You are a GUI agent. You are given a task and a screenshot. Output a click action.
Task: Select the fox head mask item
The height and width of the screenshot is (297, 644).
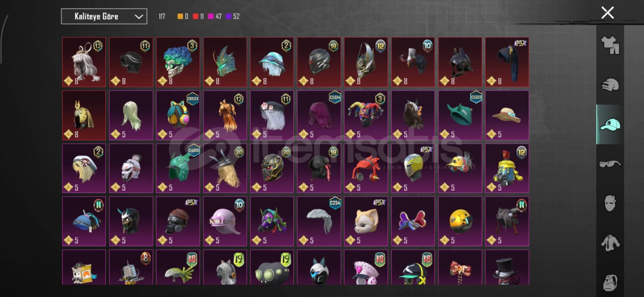[x=366, y=221]
